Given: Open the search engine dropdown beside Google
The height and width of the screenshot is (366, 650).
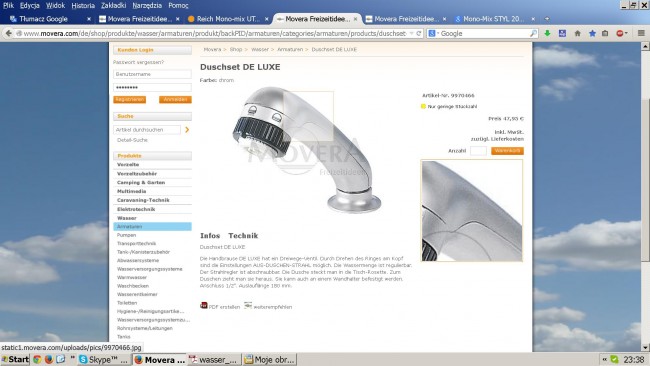Looking at the screenshot, I should pos(438,33).
